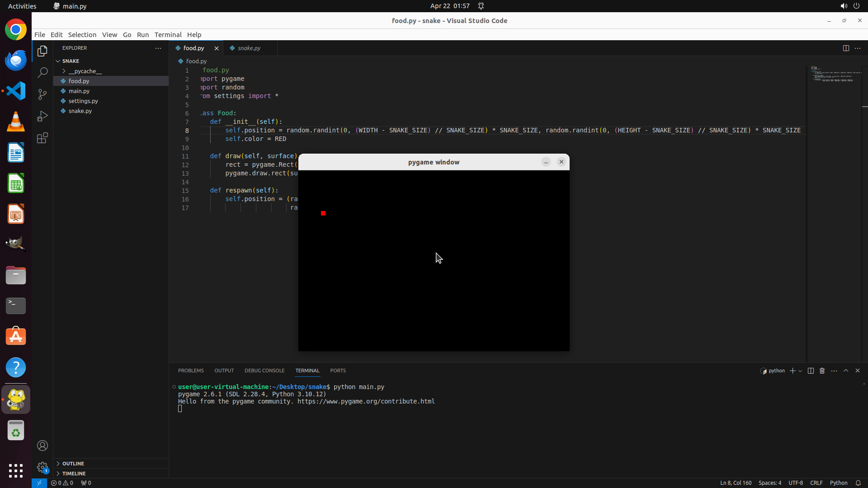868x488 pixels.
Task: Split the terminal panel
Action: [x=811, y=371]
